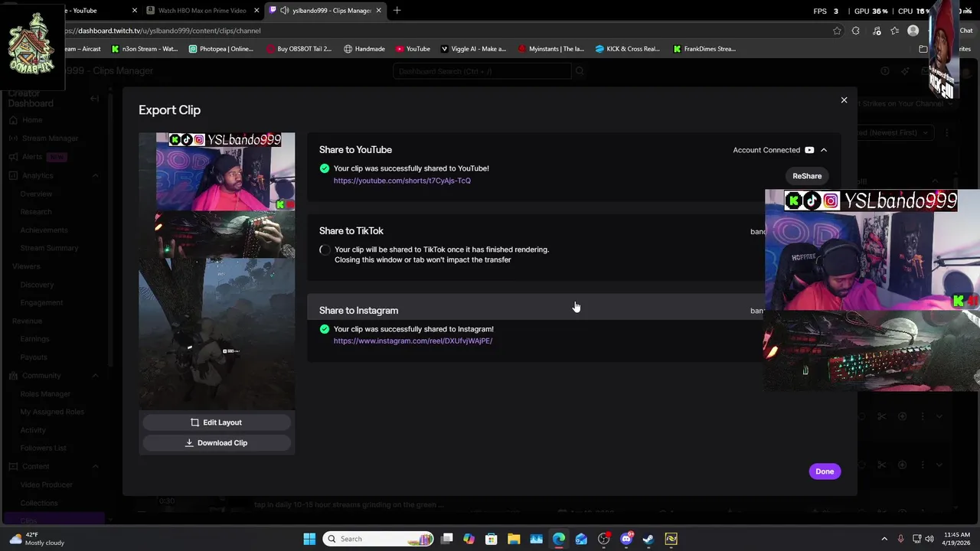This screenshot has height=551, width=980.
Task: Open Steam from the taskbar
Action: pos(648,539)
